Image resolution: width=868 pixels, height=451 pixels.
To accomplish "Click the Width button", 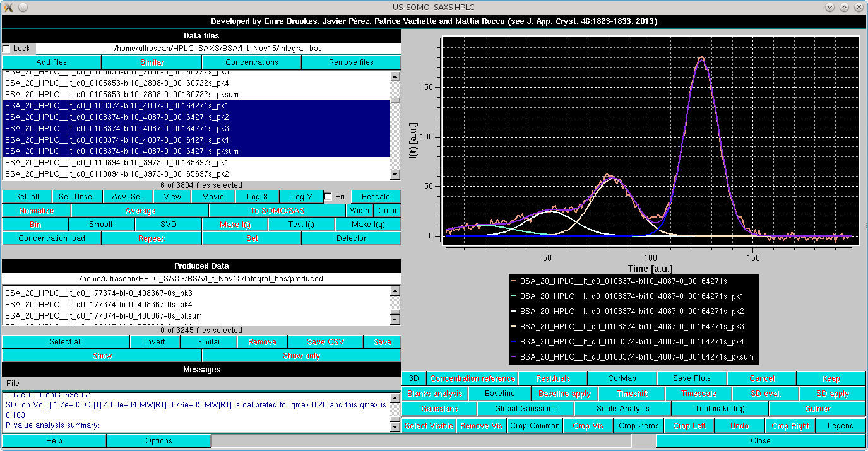I will click(359, 211).
